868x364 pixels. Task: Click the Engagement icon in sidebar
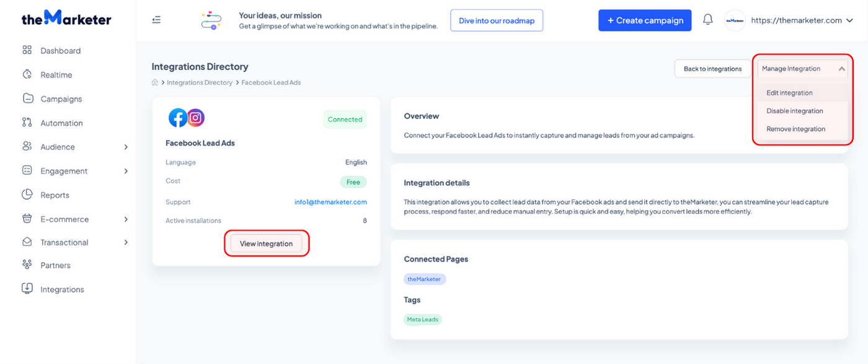27,171
